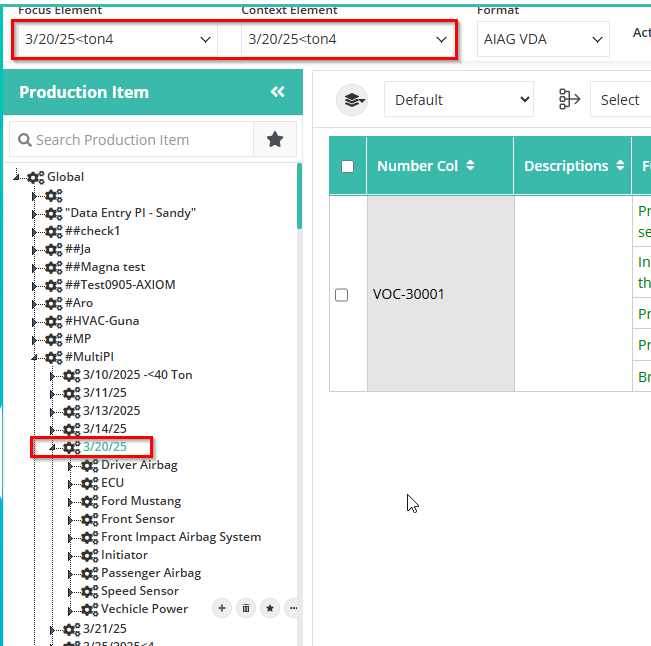The height and width of the screenshot is (646, 651).
Task: Click gear icon of the unnamed node
Action: pyautogui.click(x=54, y=196)
